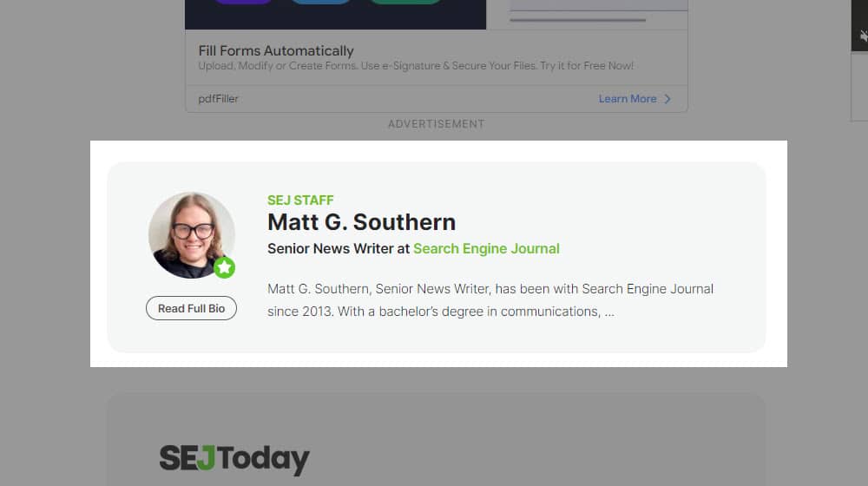Viewport: 868px width, 486px height.
Task: Click the green star badge on avatar
Action: click(224, 268)
